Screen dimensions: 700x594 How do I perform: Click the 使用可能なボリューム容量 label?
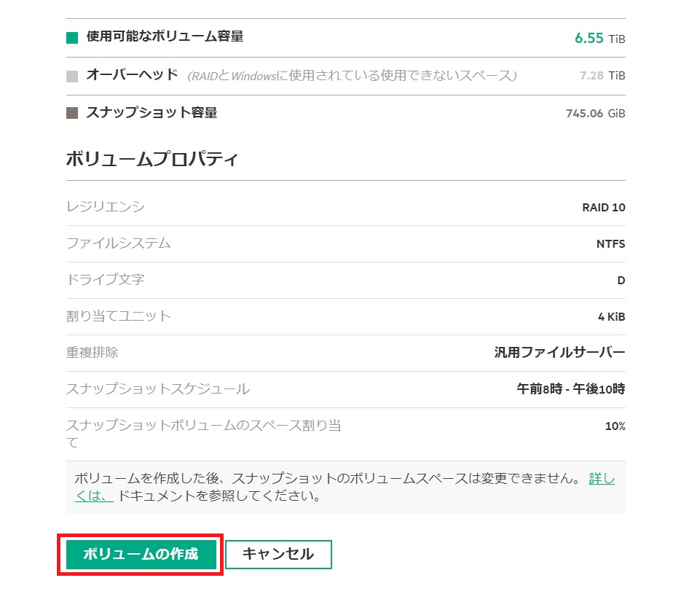point(165,36)
